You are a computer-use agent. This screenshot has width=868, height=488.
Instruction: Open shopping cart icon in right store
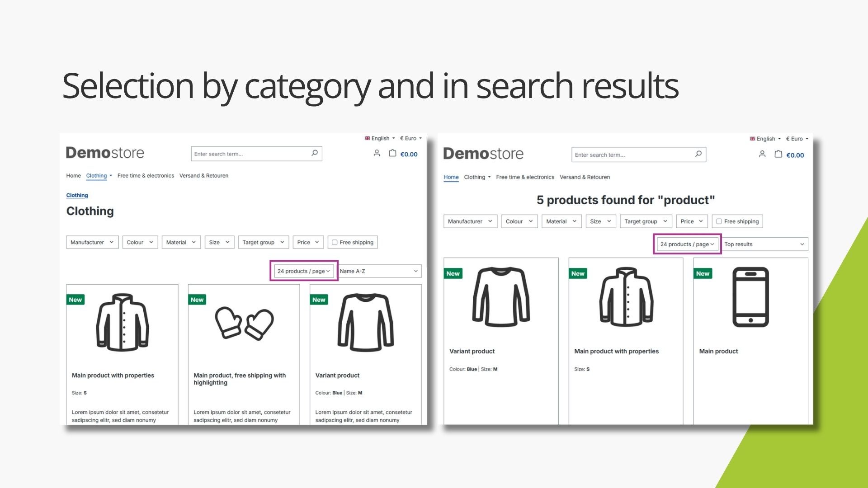tap(778, 154)
